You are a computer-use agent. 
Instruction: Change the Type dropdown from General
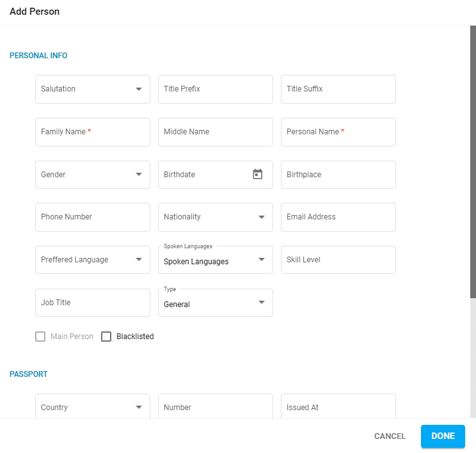click(216, 303)
